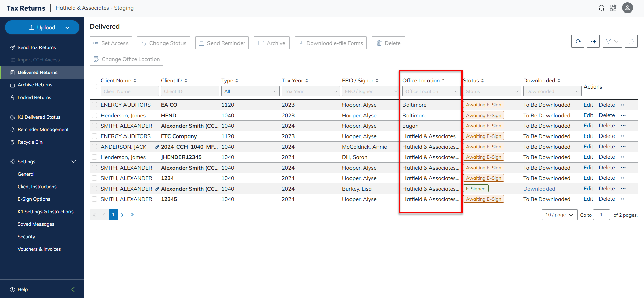
Task: Tick the checkbox for the ETC Company row
Action: (x=94, y=136)
